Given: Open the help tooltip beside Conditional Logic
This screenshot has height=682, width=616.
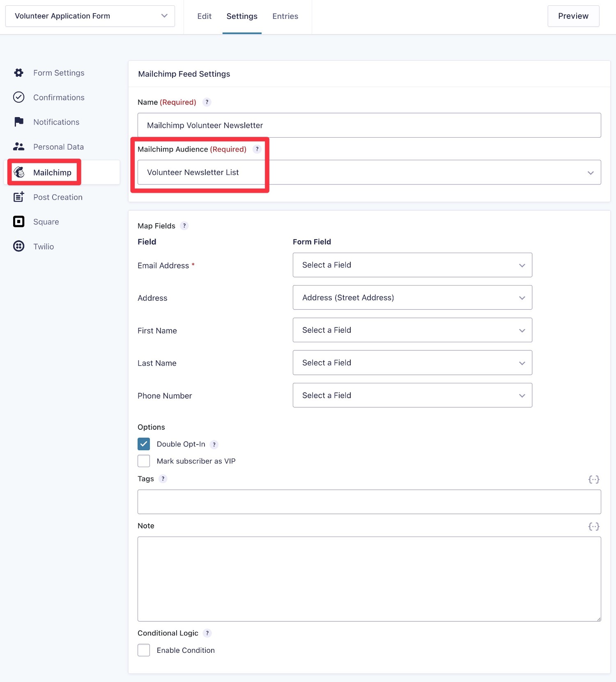Looking at the screenshot, I should point(207,633).
